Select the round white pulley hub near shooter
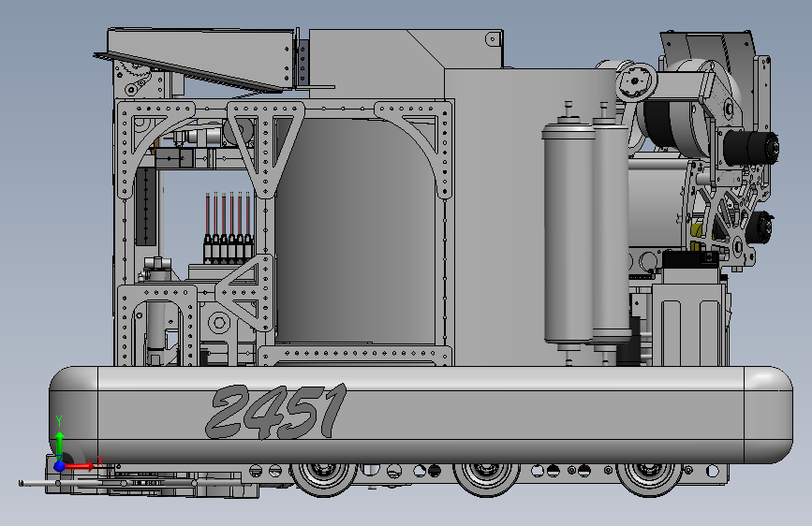812x526 pixels. (636, 81)
